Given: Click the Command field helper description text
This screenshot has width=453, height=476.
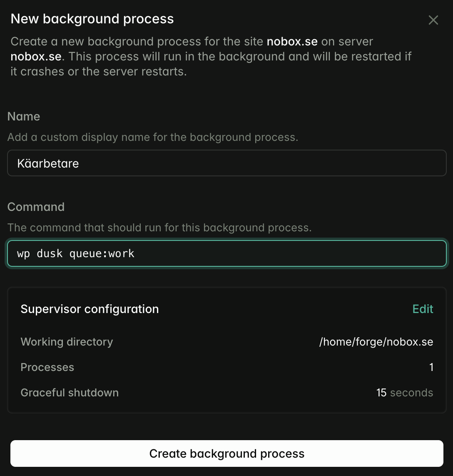Looking at the screenshot, I should click(x=160, y=228).
